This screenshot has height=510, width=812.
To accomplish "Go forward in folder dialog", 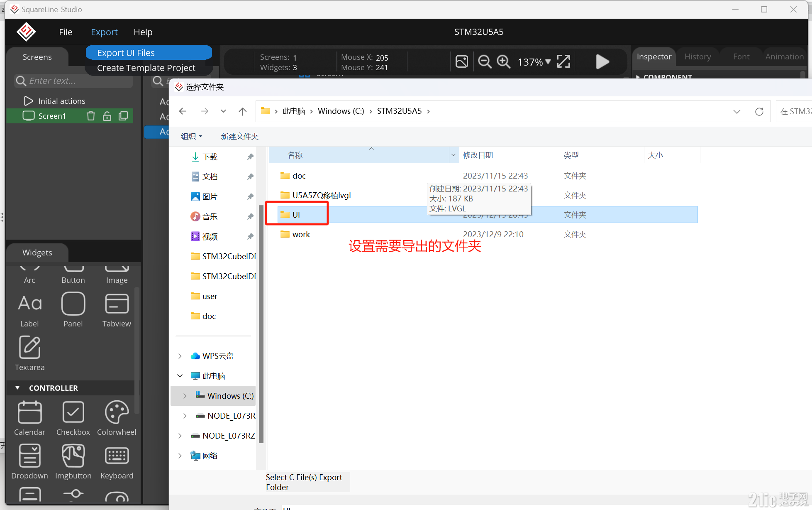I will pyautogui.click(x=205, y=111).
